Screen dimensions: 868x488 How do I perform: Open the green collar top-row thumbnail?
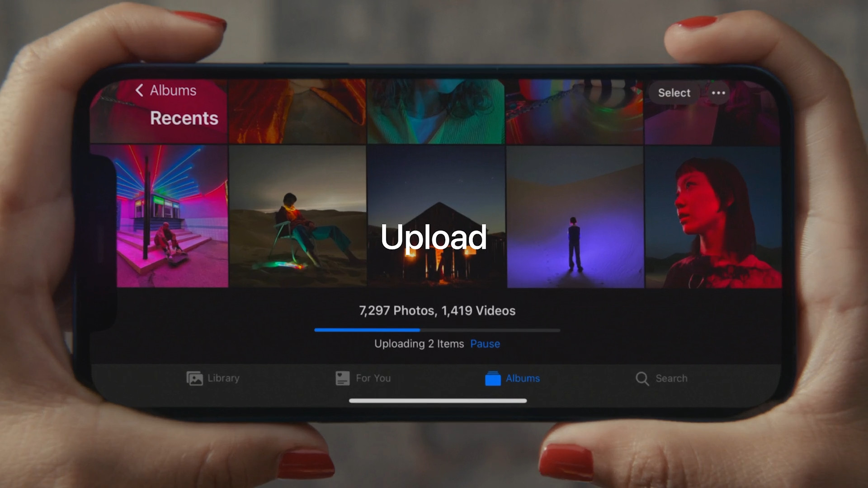[x=435, y=112]
